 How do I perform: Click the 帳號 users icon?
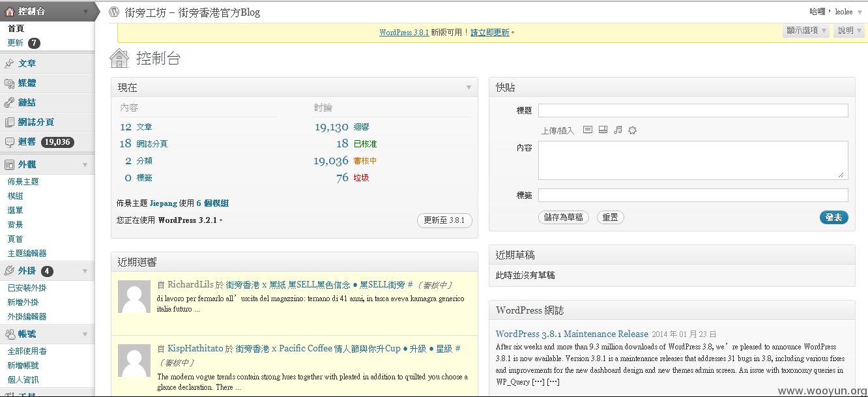9,334
